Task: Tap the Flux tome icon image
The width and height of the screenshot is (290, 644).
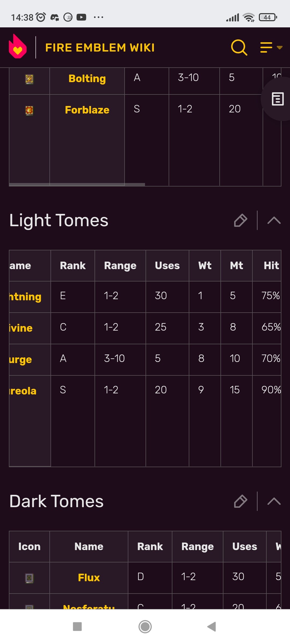Action: [x=29, y=578]
